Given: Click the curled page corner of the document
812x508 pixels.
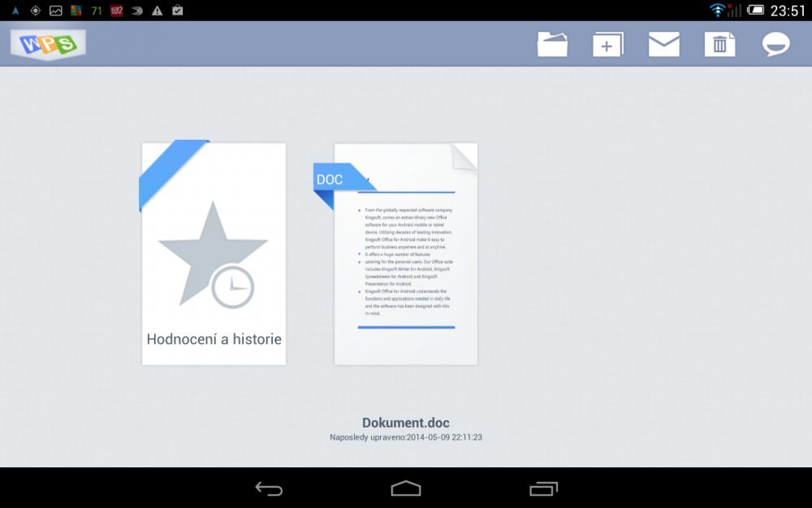Looking at the screenshot, I should 464,156.
